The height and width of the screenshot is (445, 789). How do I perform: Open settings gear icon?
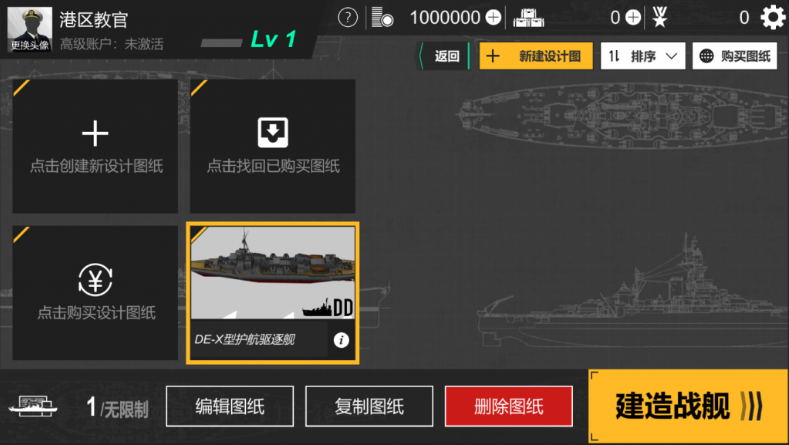pos(772,18)
